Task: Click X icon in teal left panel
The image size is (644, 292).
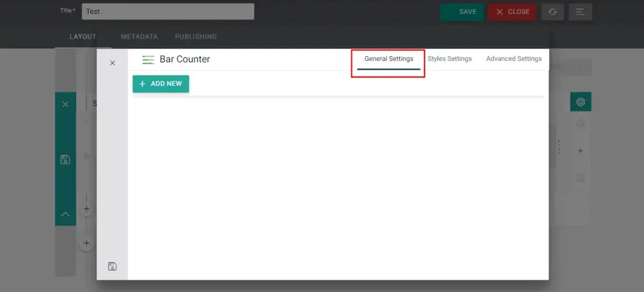Action: coord(65,105)
